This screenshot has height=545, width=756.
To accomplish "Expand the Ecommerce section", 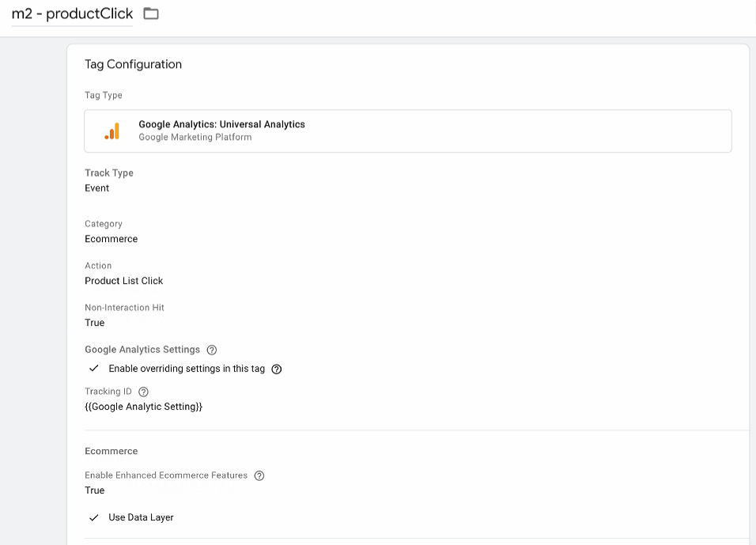I will [111, 451].
